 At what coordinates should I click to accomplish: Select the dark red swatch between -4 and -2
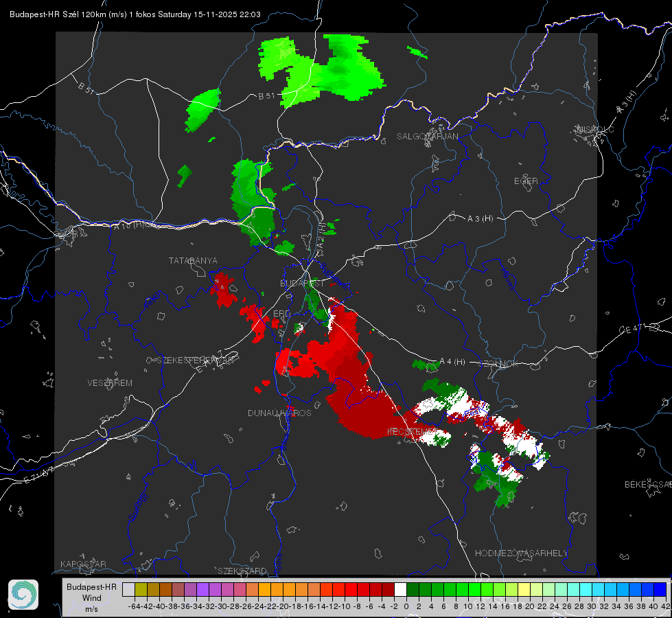click(388, 589)
